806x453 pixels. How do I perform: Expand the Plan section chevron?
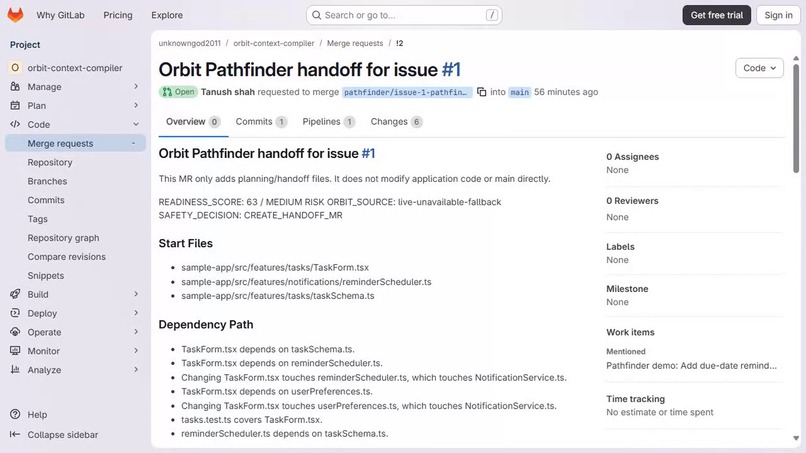pos(136,105)
